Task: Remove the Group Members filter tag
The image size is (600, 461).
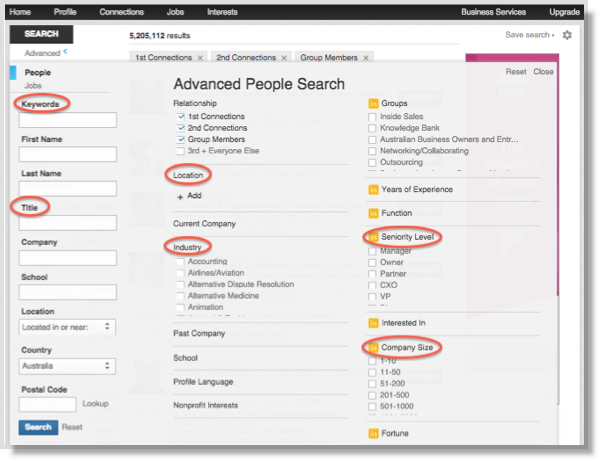Action: pyautogui.click(x=364, y=58)
